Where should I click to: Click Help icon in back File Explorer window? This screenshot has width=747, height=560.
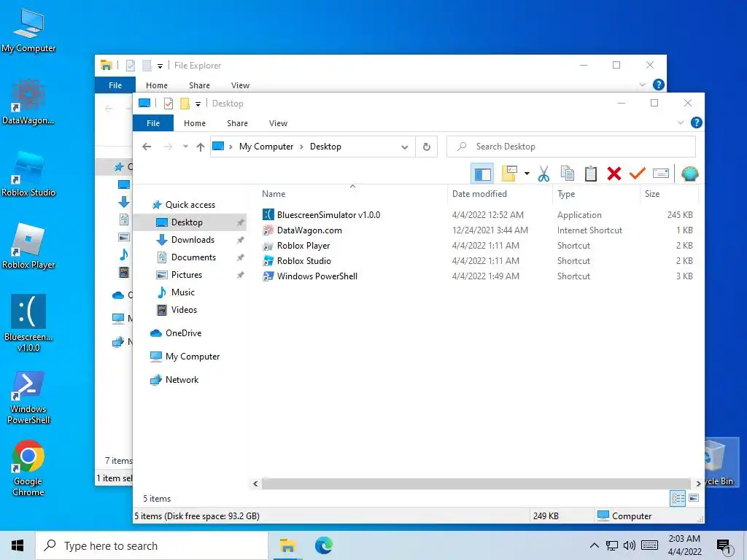click(x=659, y=85)
